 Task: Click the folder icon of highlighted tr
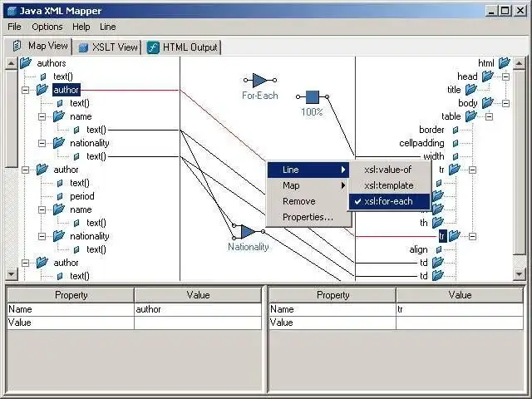[455, 236]
